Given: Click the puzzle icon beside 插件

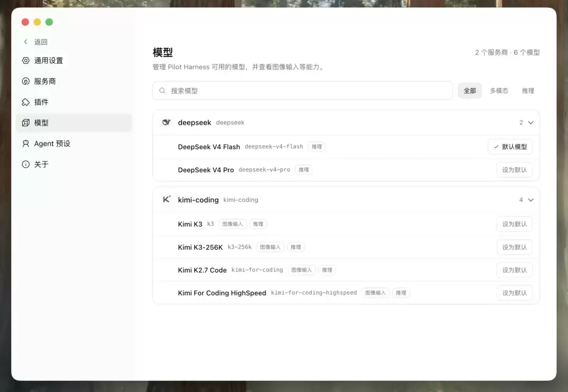Looking at the screenshot, I should [26, 102].
